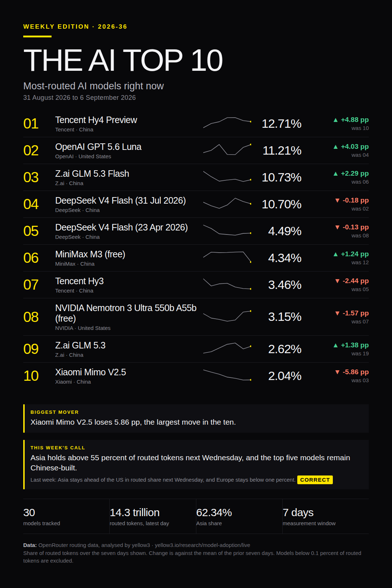
Task: Click the Weekly Edition 2026-36 header label
Action: click(75, 27)
